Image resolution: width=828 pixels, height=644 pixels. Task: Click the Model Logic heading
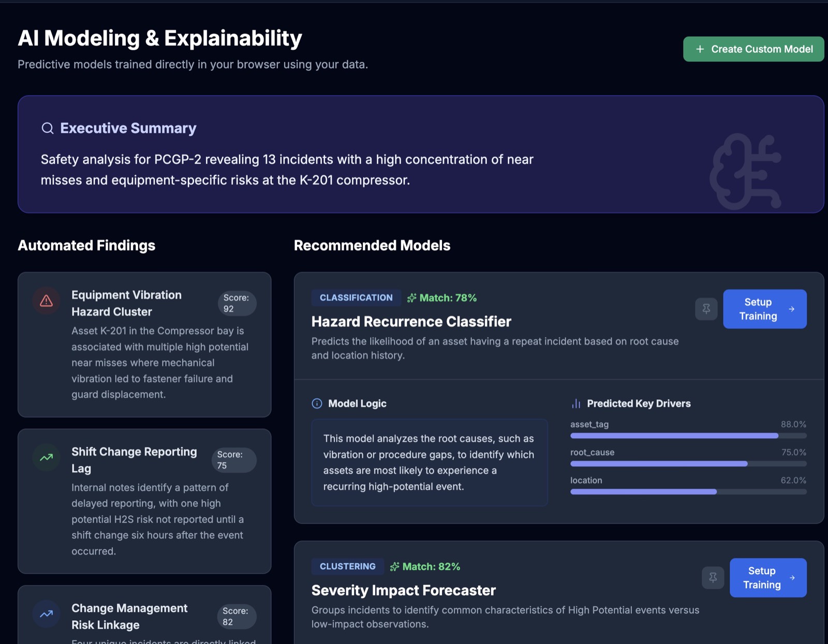coord(357,403)
